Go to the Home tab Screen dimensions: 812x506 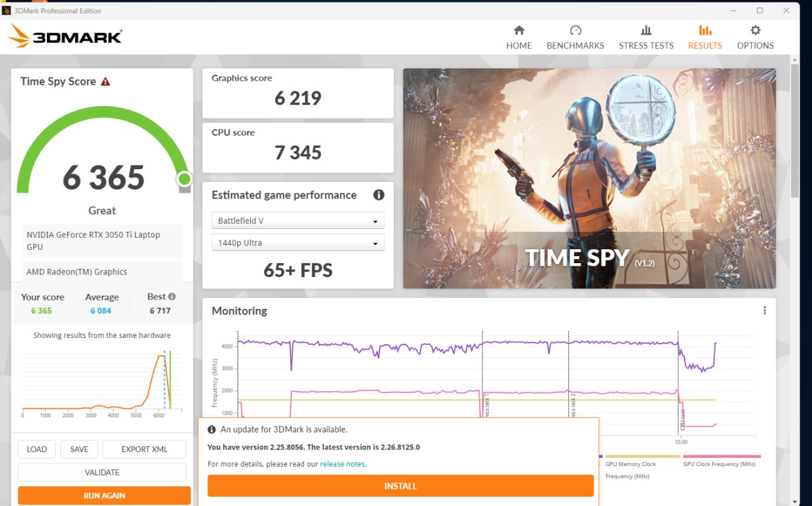tap(519, 37)
